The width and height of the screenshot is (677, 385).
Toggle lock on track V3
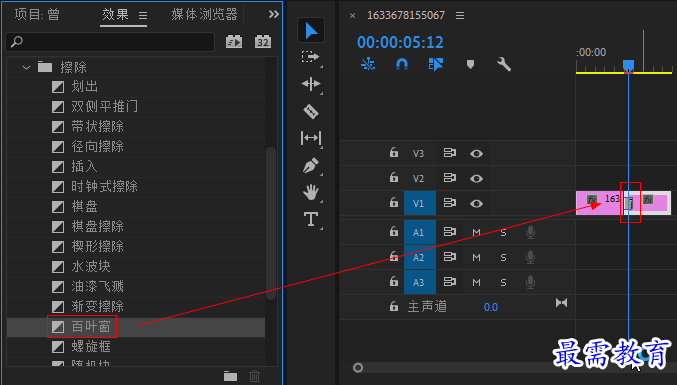point(394,152)
